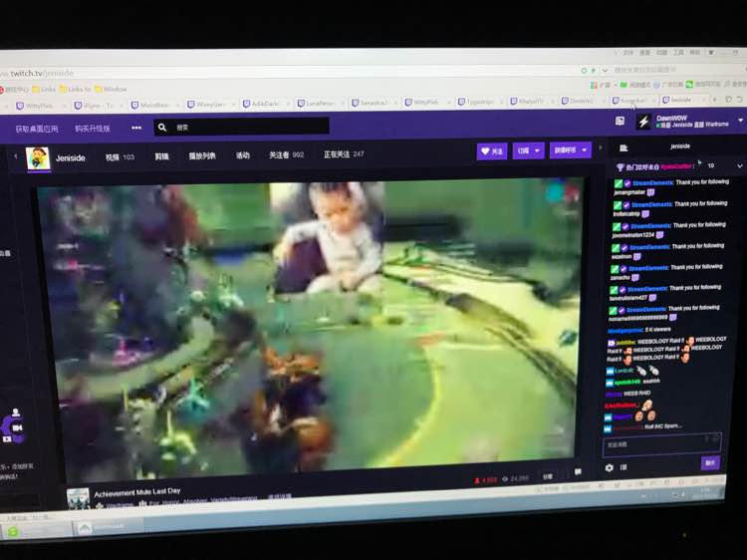Viewport: 747px width, 560px height.
Task: Click the 'WEEB RAID' chat message
Action: [x=628, y=394]
